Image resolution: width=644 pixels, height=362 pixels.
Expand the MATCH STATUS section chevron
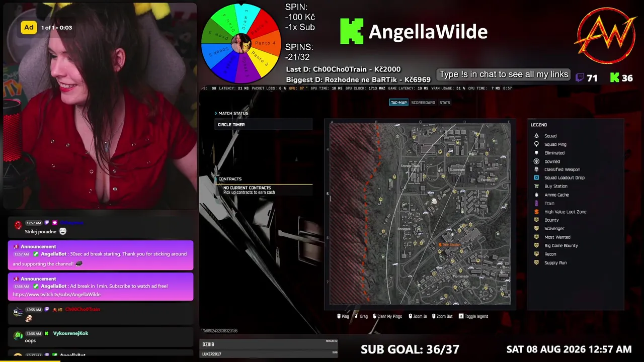pyautogui.click(x=216, y=113)
